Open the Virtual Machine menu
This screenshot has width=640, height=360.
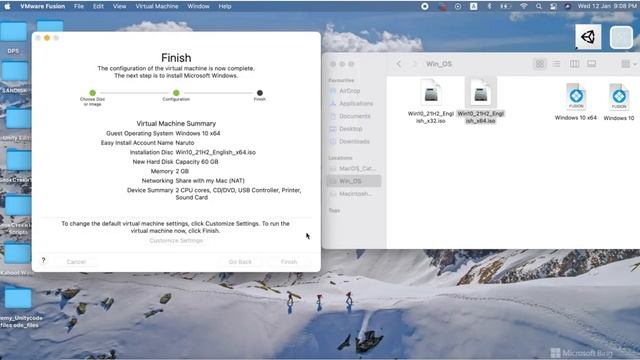[x=157, y=7]
